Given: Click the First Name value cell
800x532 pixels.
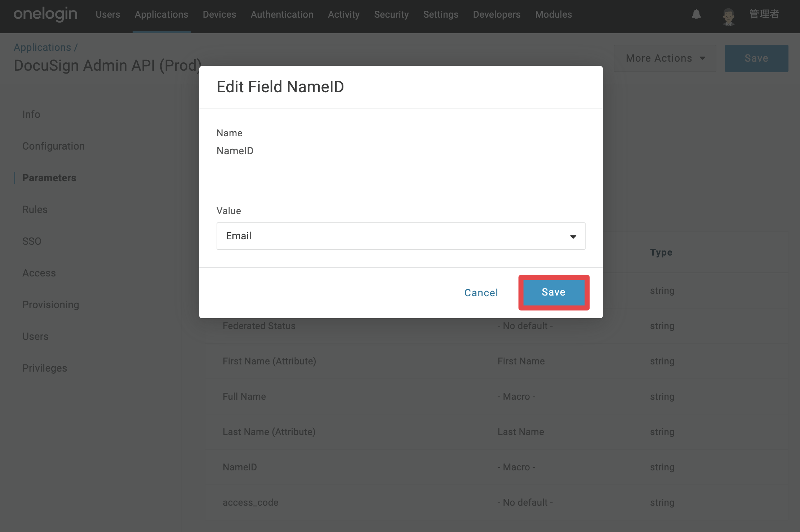Looking at the screenshot, I should pyautogui.click(x=521, y=361).
